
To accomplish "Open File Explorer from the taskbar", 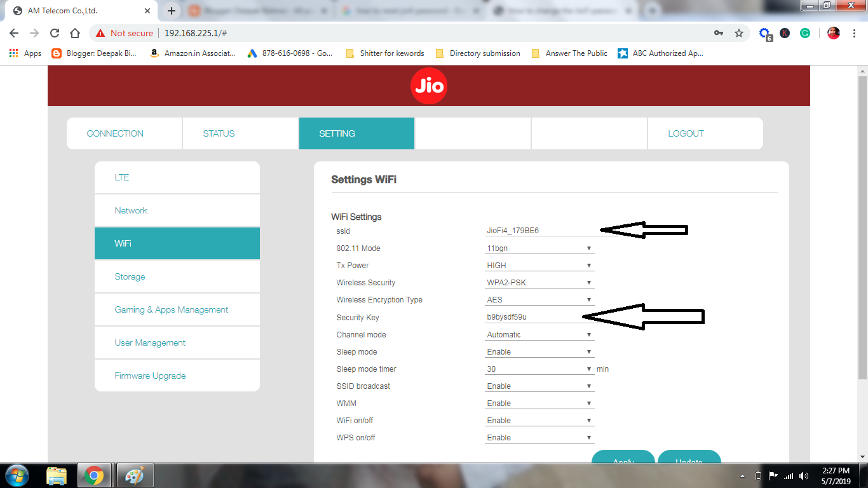I will click(x=57, y=475).
